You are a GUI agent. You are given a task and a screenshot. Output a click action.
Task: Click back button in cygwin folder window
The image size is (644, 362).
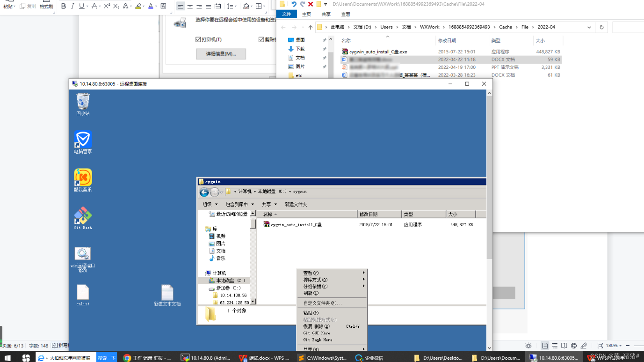click(204, 192)
